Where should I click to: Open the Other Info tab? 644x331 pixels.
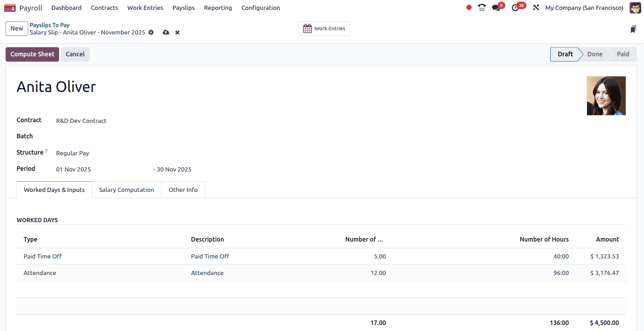pos(183,189)
